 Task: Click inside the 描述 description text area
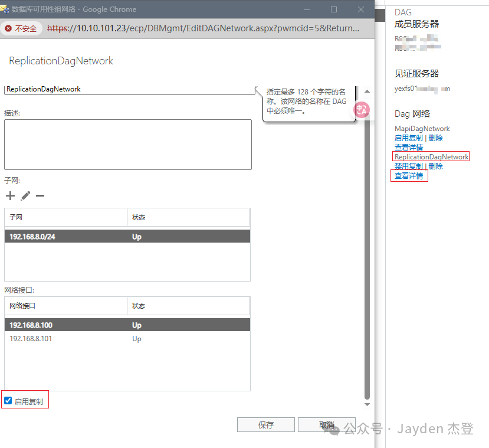pyautogui.click(x=127, y=145)
